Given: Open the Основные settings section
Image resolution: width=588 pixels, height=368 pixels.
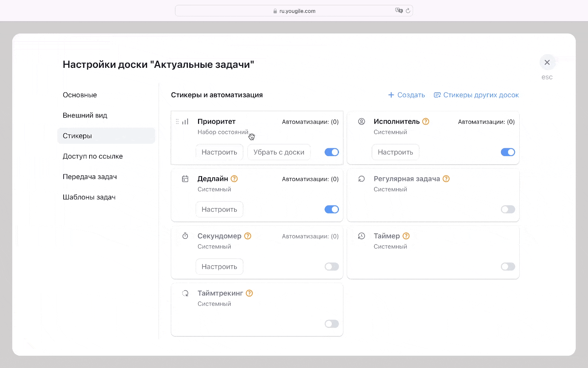Looking at the screenshot, I should 80,95.
